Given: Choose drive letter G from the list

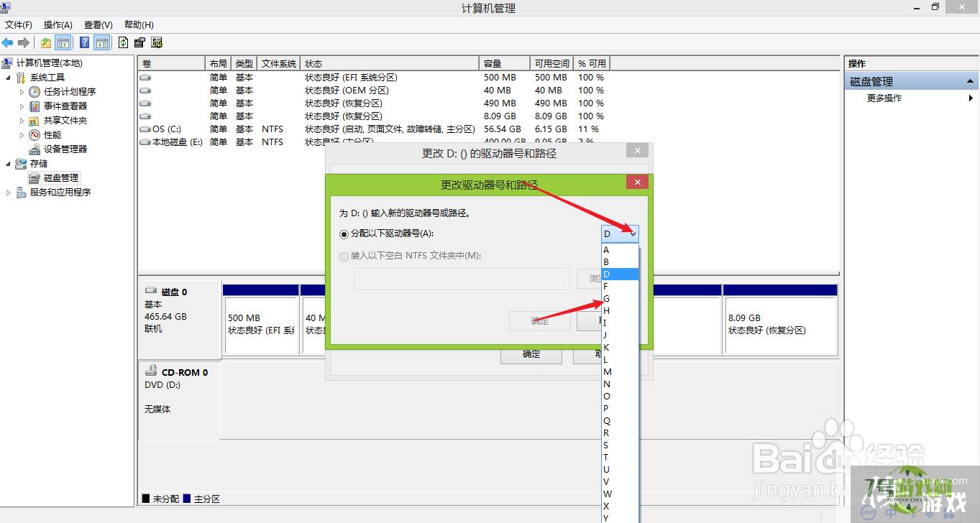Looking at the screenshot, I should coord(620,298).
